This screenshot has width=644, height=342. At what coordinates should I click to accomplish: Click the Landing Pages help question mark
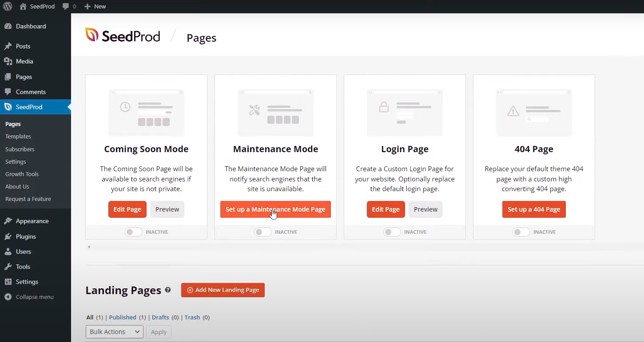pyautogui.click(x=168, y=290)
